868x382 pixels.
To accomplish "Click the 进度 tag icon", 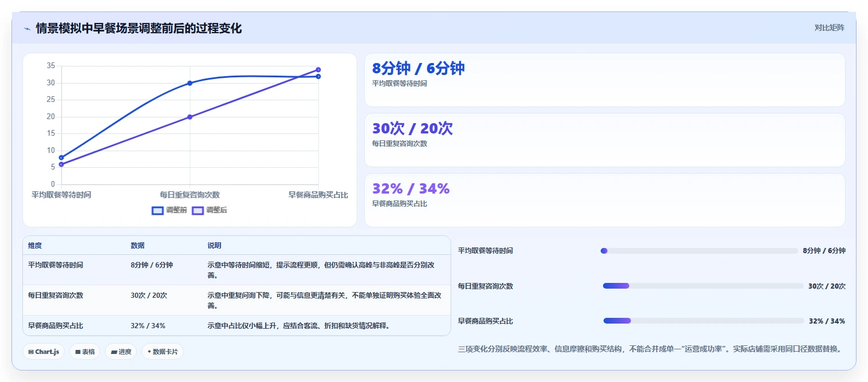I will point(113,352).
